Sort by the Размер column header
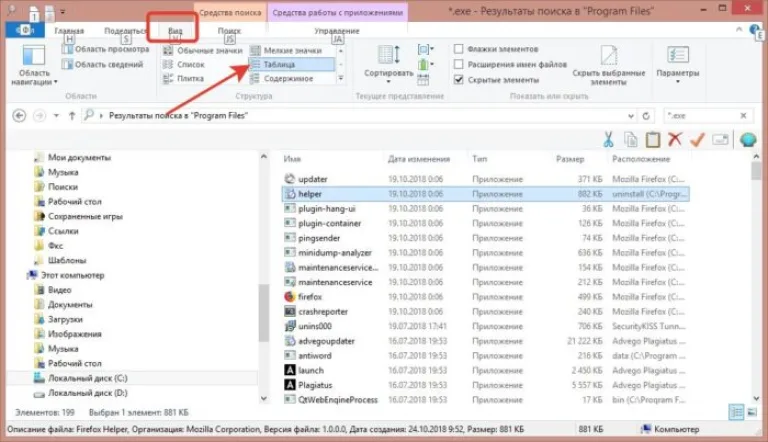This screenshot has width=768, height=442. tap(570, 159)
